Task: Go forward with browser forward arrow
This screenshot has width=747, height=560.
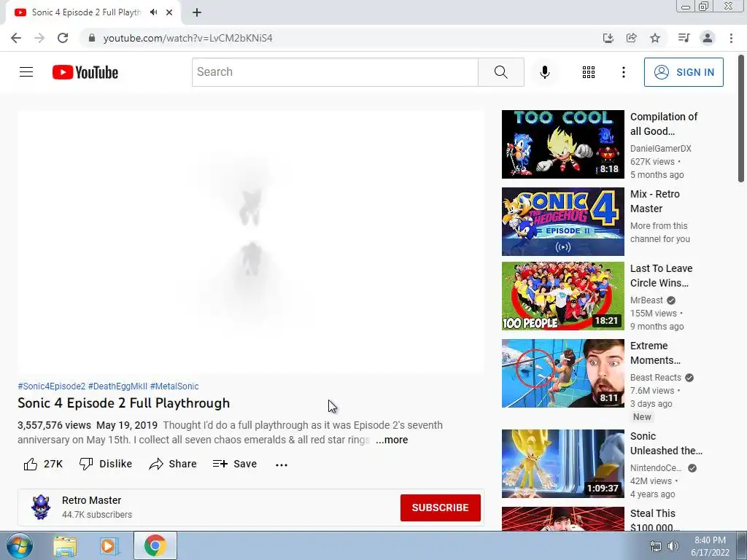Action: 39,38
